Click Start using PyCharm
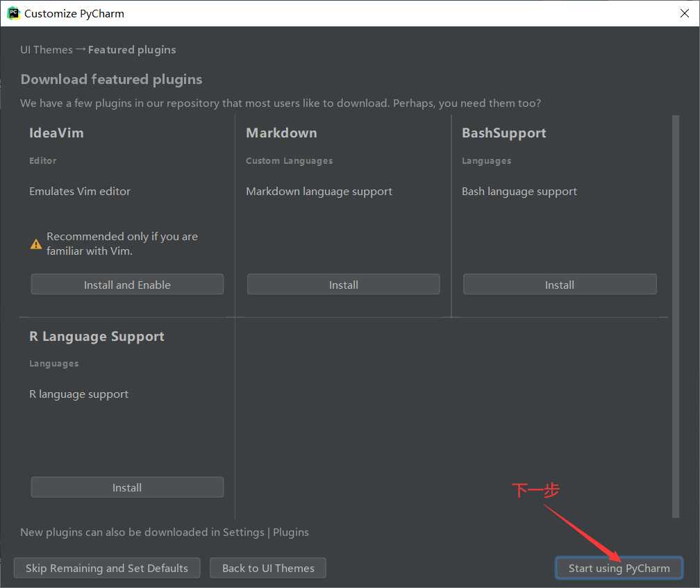 click(619, 568)
